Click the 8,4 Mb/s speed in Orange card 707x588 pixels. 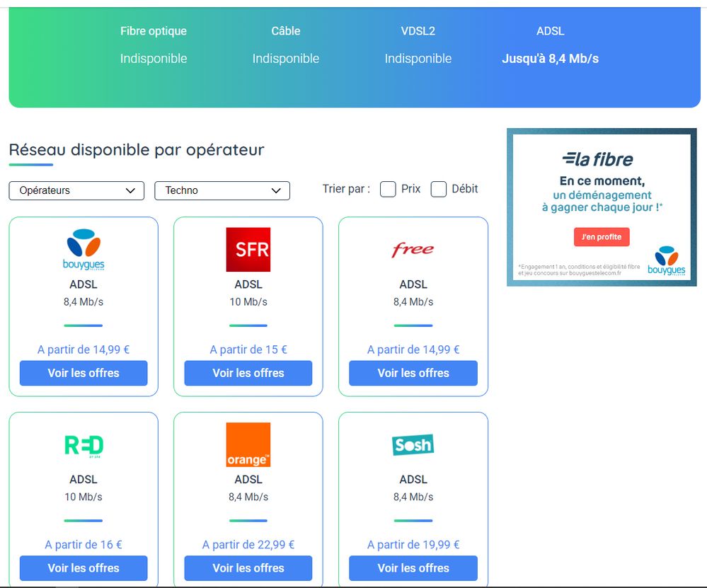(248, 497)
